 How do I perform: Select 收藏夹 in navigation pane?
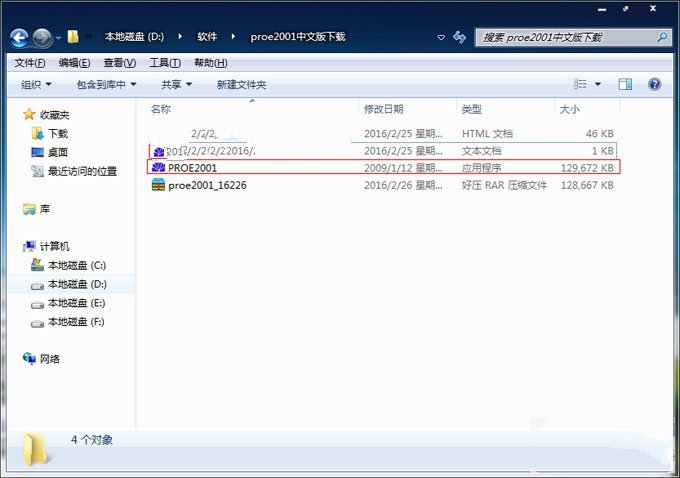(55, 115)
